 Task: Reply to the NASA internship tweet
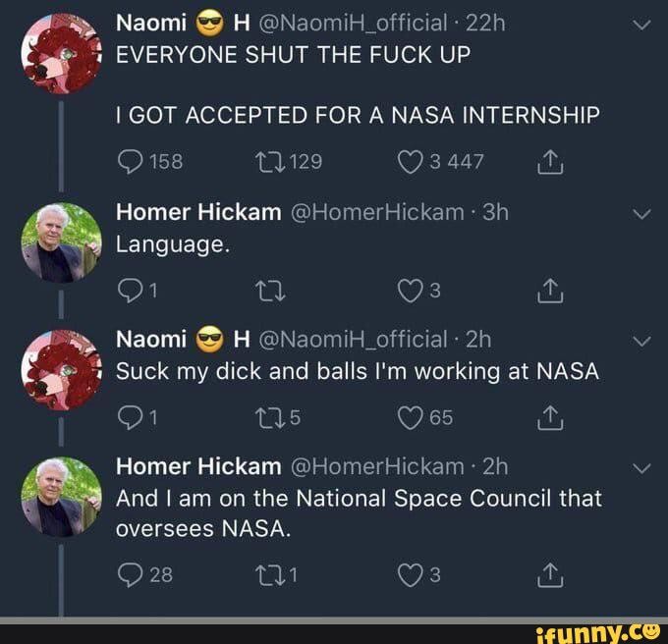[x=128, y=162]
